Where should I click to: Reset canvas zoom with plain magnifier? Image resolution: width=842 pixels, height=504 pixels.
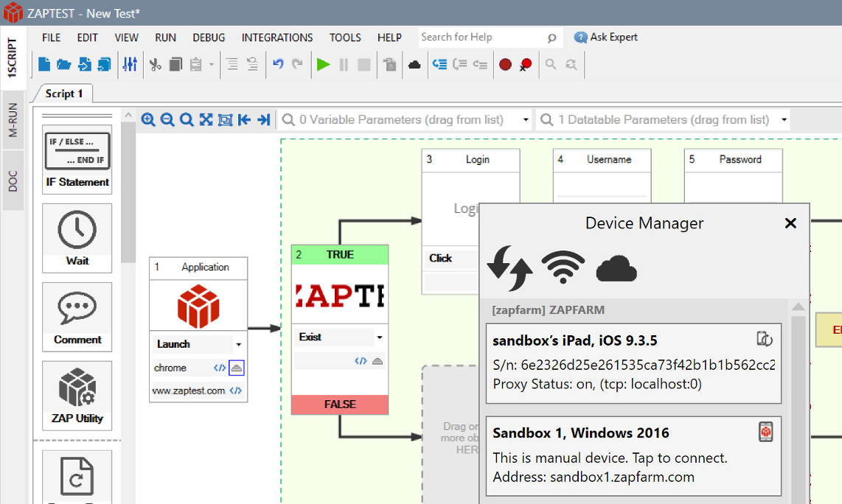tap(187, 119)
